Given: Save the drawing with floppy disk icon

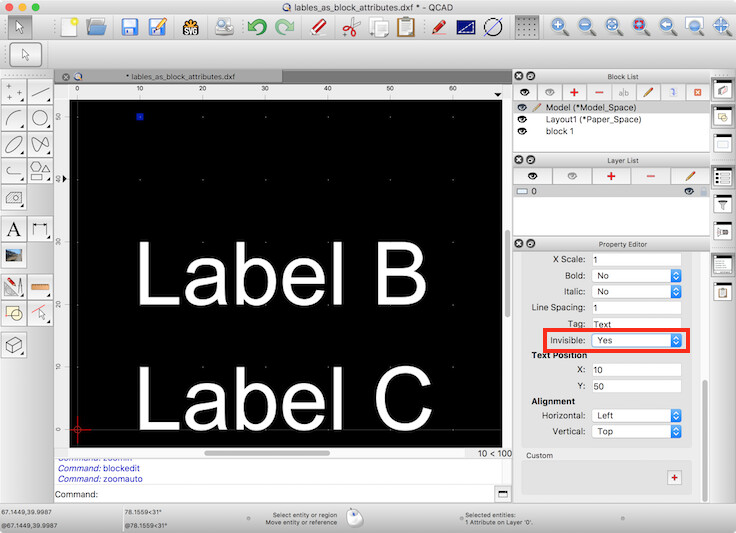Looking at the screenshot, I should coord(130,27).
